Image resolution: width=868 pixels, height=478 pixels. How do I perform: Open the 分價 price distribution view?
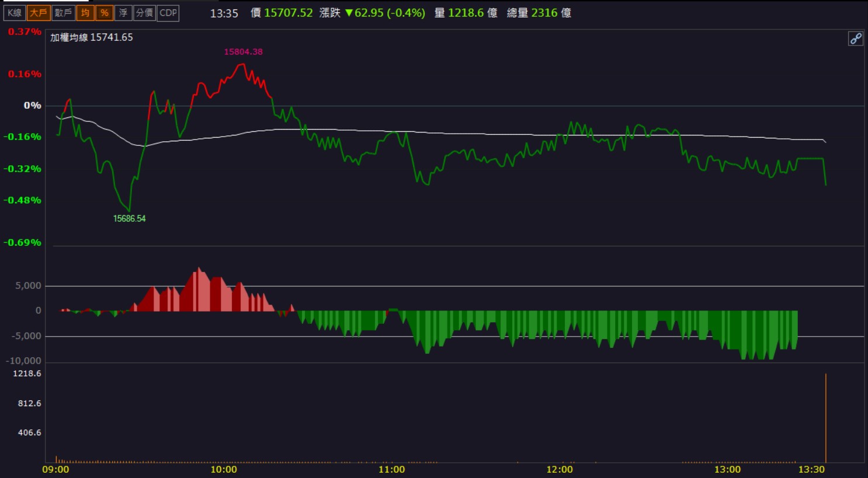click(144, 13)
